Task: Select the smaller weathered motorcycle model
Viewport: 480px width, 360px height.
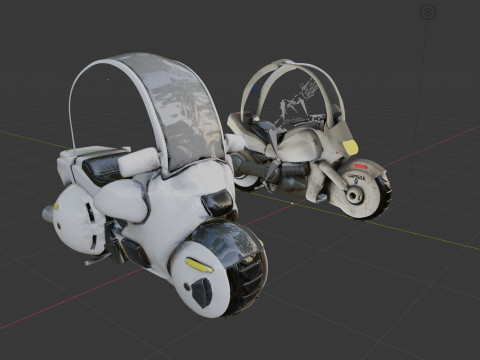Action: click(x=308, y=139)
